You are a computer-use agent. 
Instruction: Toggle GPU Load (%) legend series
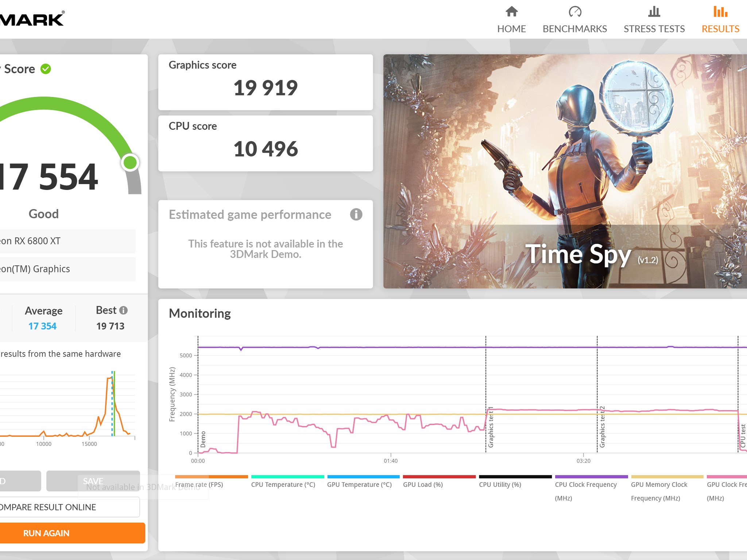pyautogui.click(x=423, y=485)
